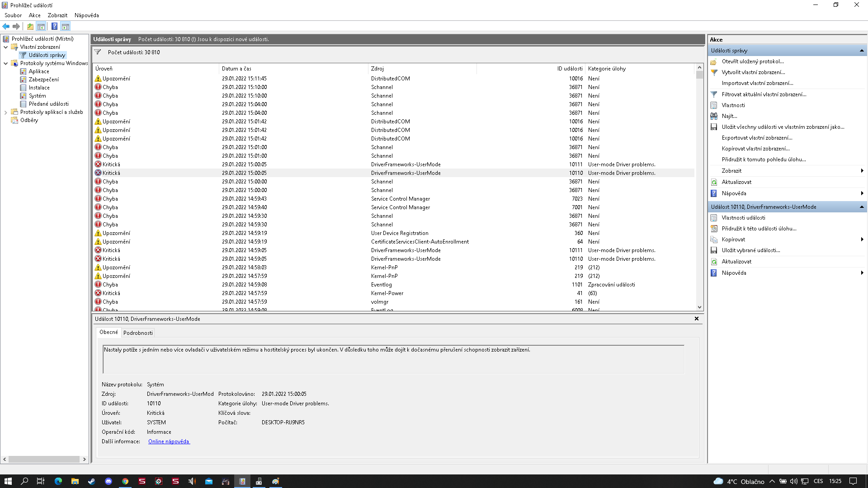Image resolution: width=868 pixels, height=488 pixels.
Task: Click the event list scrollbar down arrow
Action: click(x=699, y=307)
